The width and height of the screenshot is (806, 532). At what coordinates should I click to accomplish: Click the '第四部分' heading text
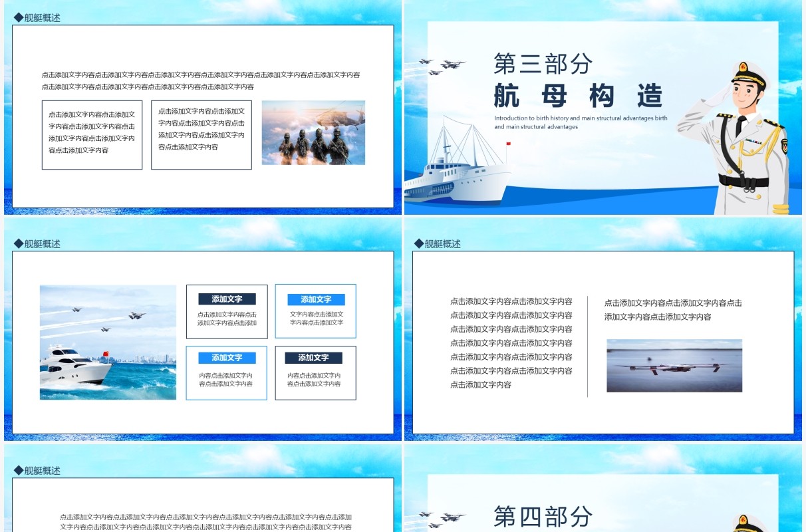[543, 517]
